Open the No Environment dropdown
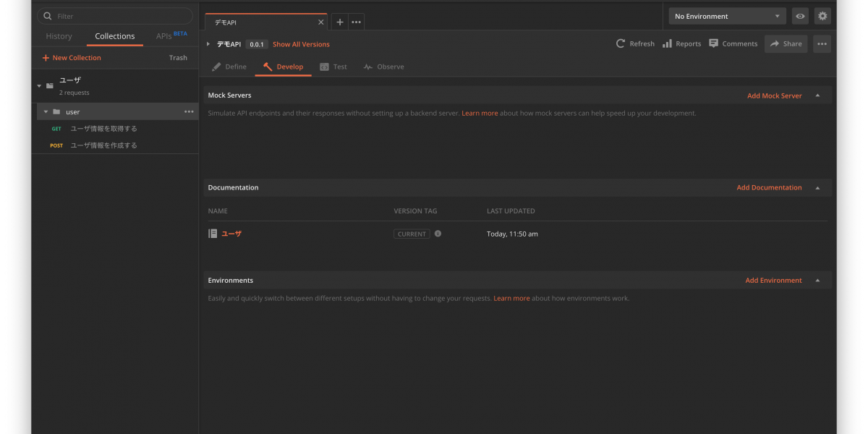 (x=727, y=16)
